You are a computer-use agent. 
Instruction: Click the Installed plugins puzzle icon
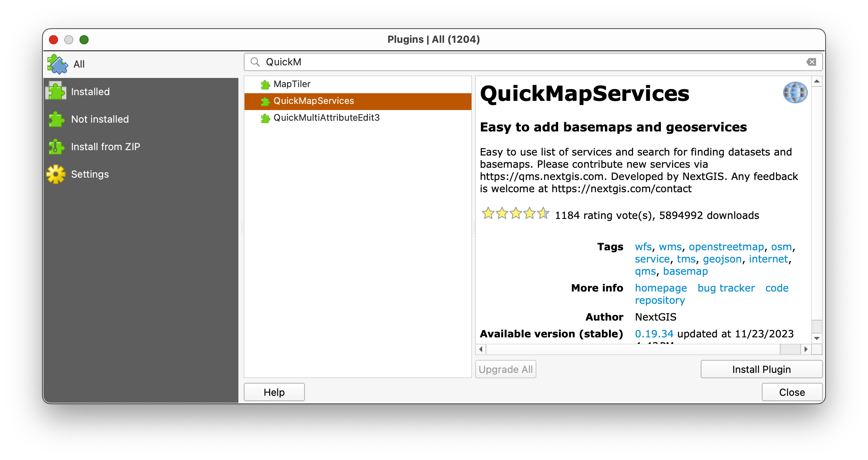(x=56, y=91)
